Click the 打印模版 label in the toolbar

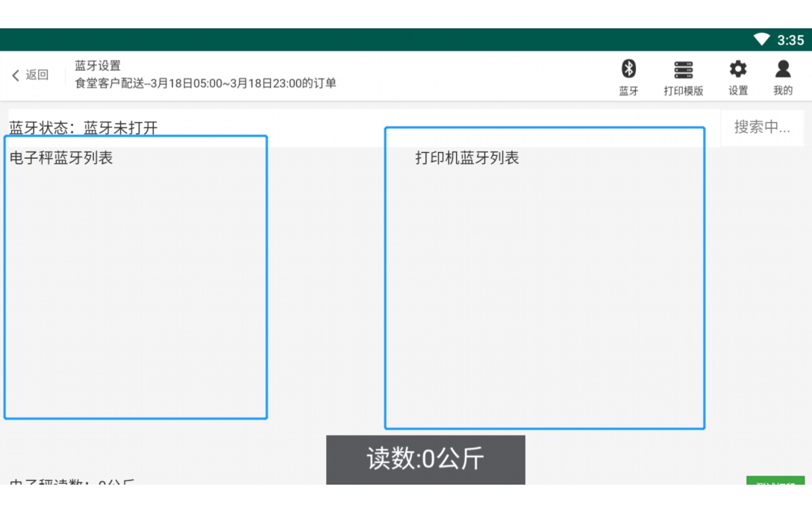(x=684, y=90)
